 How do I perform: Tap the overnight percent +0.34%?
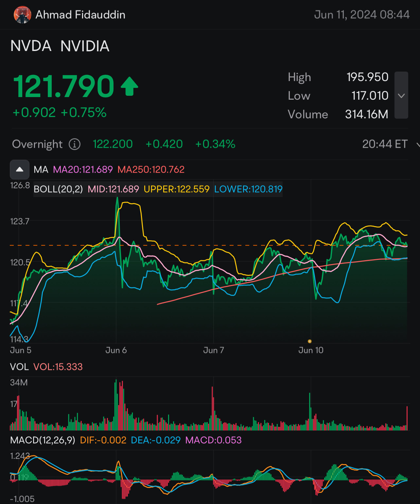pos(215,144)
